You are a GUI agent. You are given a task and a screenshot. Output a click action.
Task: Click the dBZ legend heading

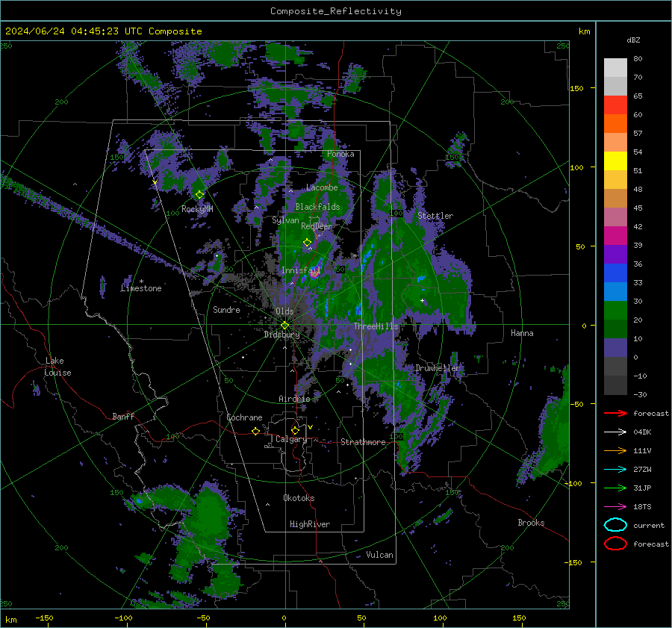pos(633,40)
